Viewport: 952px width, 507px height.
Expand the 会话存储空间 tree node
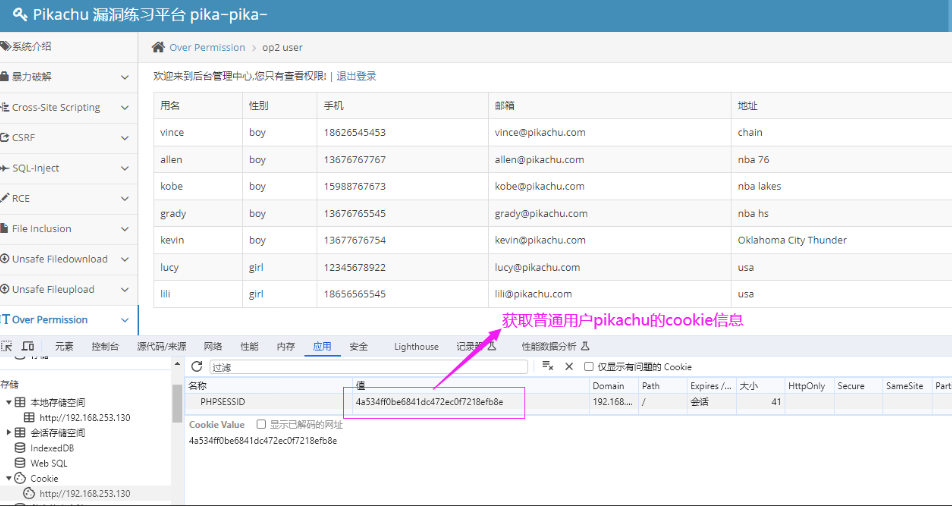point(9,433)
